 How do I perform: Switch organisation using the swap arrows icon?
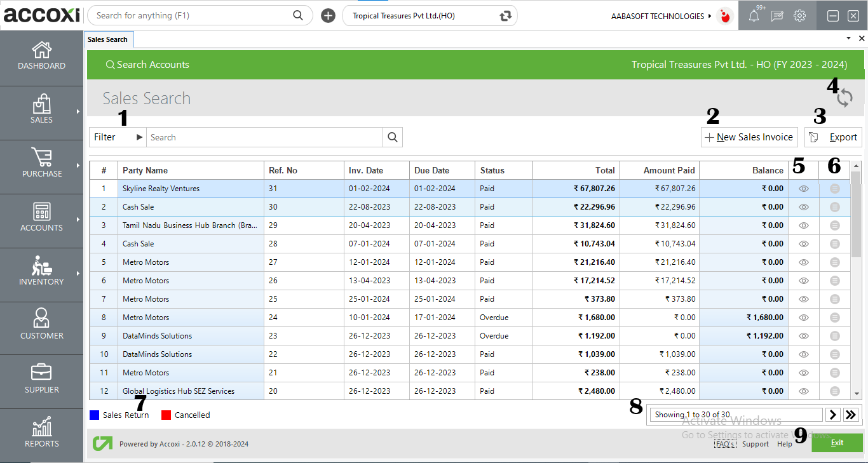click(506, 16)
